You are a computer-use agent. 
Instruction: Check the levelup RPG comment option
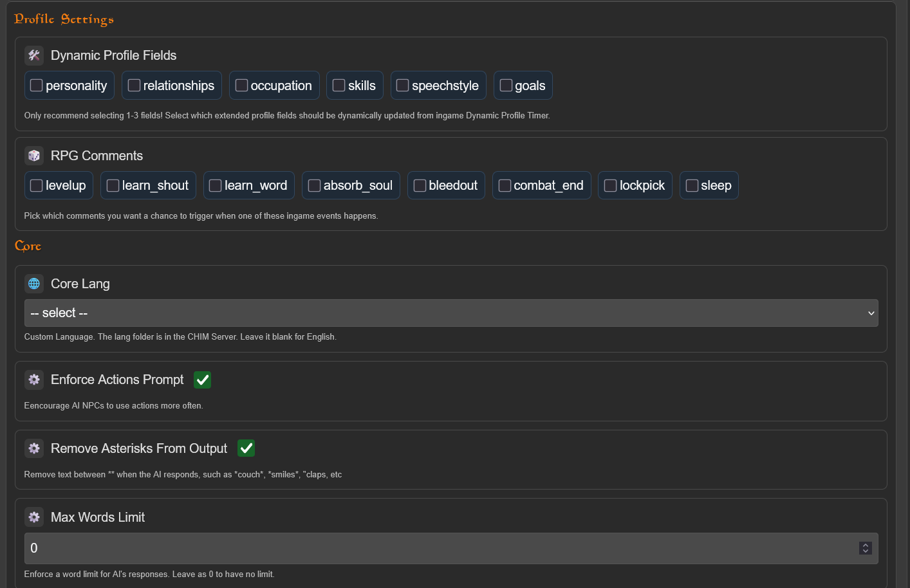click(37, 185)
